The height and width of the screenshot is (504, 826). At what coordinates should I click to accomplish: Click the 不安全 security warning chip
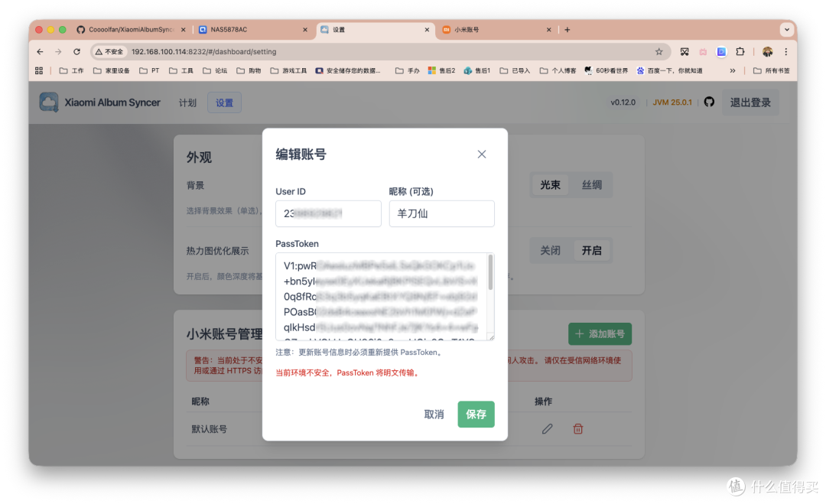tap(109, 51)
